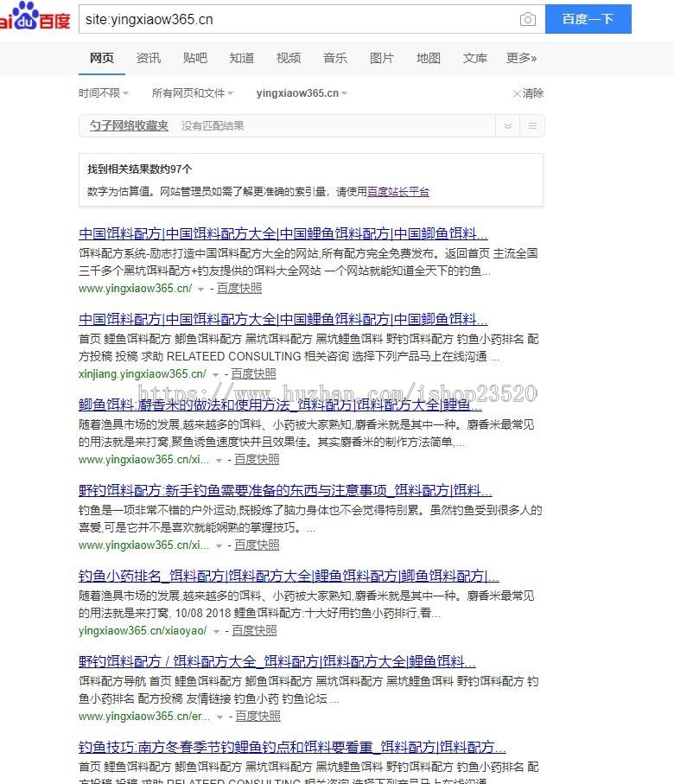Click the bookmark bar list menu icon
The image size is (674, 784).
pyautogui.click(x=532, y=125)
